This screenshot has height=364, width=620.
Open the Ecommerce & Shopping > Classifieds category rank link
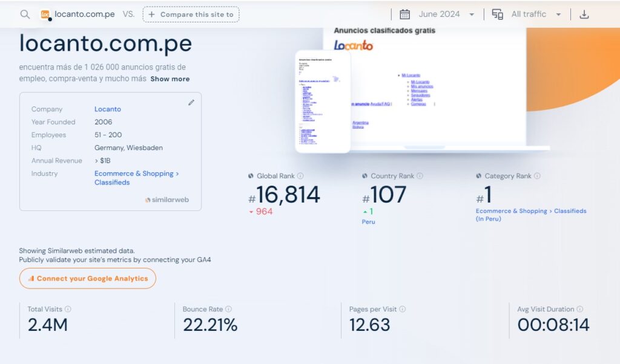pyautogui.click(x=531, y=215)
